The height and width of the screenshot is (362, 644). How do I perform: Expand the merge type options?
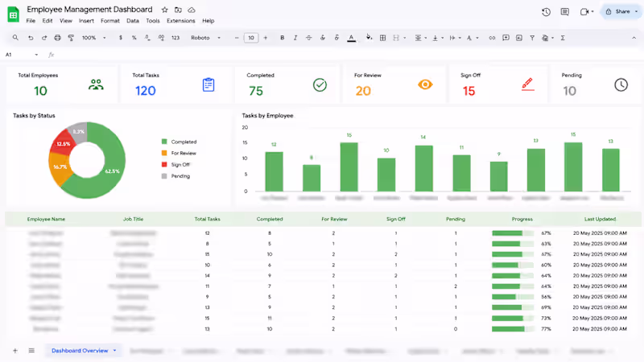click(405, 38)
